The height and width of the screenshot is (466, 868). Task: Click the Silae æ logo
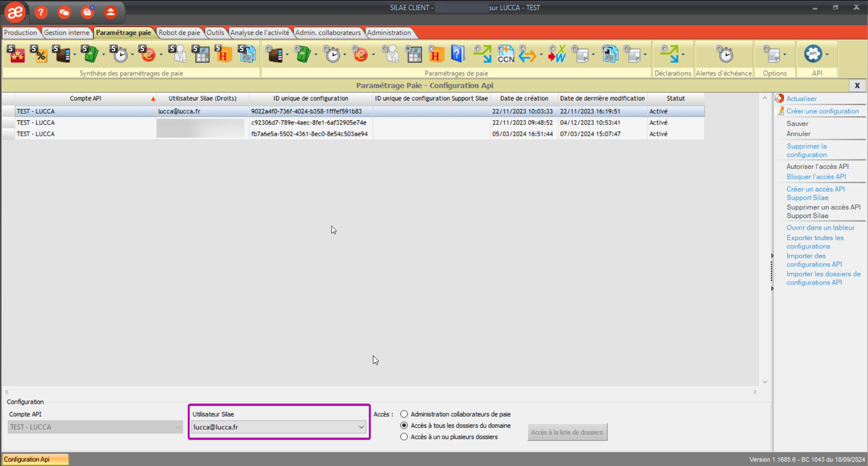[x=15, y=12]
